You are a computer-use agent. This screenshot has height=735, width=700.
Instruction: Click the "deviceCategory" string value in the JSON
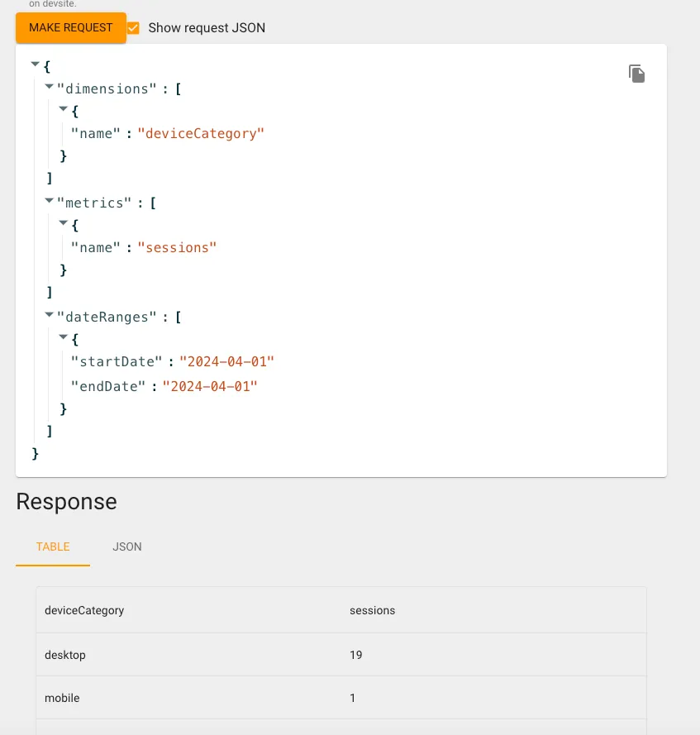(201, 133)
